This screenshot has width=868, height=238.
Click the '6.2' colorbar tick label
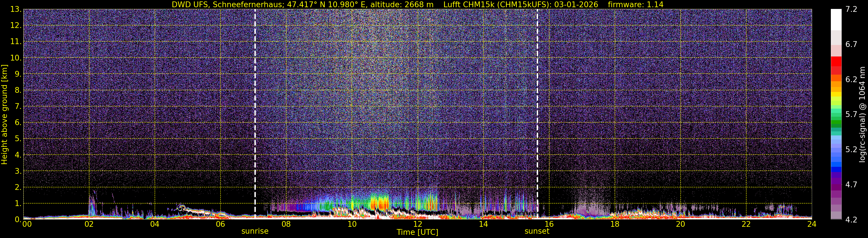tap(851, 80)
